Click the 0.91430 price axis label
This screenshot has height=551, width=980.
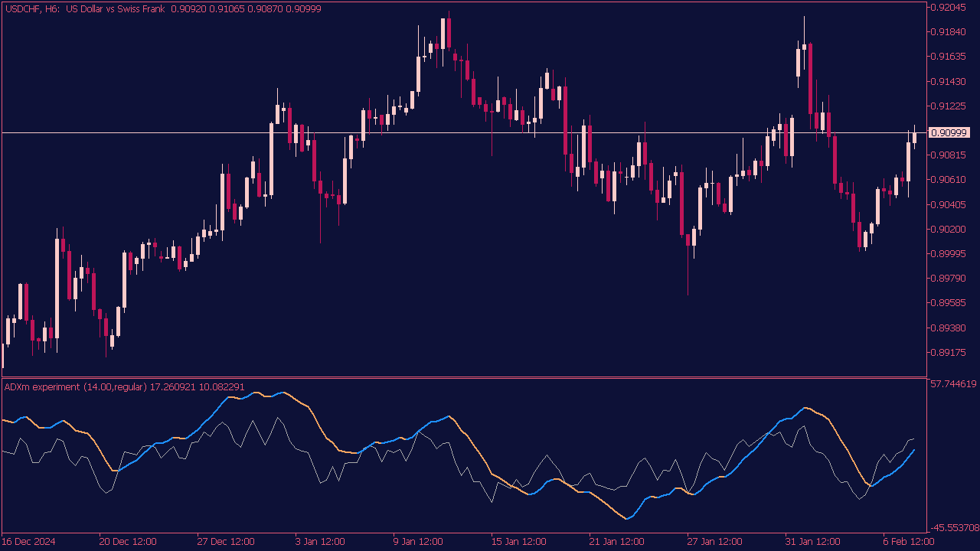click(949, 81)
